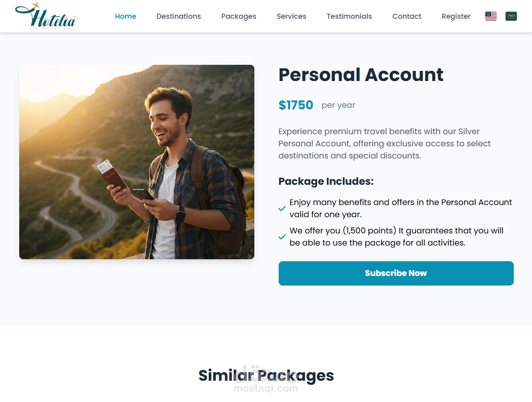Screen dimensions: 532x402
Task: Click the Similar Packages heading
Action: (x=266, y=376)
